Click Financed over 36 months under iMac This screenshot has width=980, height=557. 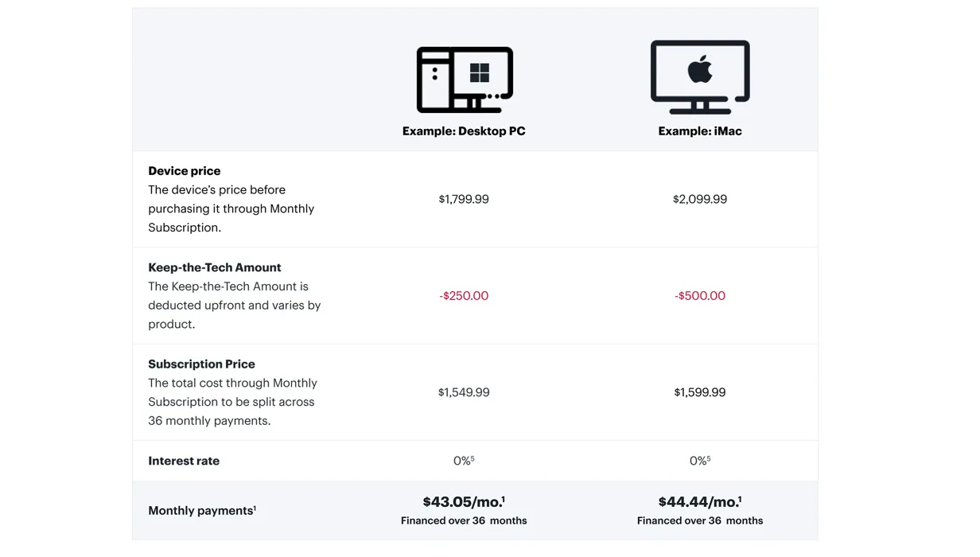pos(700,521)
